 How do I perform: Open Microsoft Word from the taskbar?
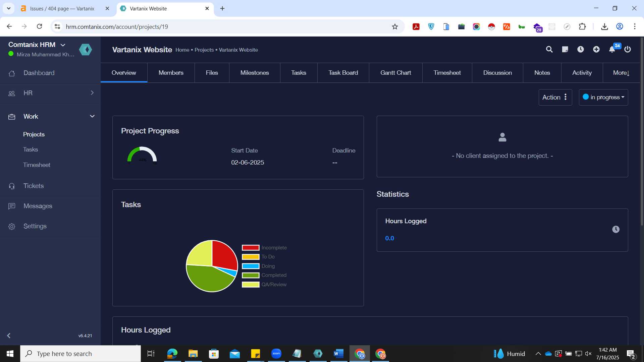pos(339,354)
